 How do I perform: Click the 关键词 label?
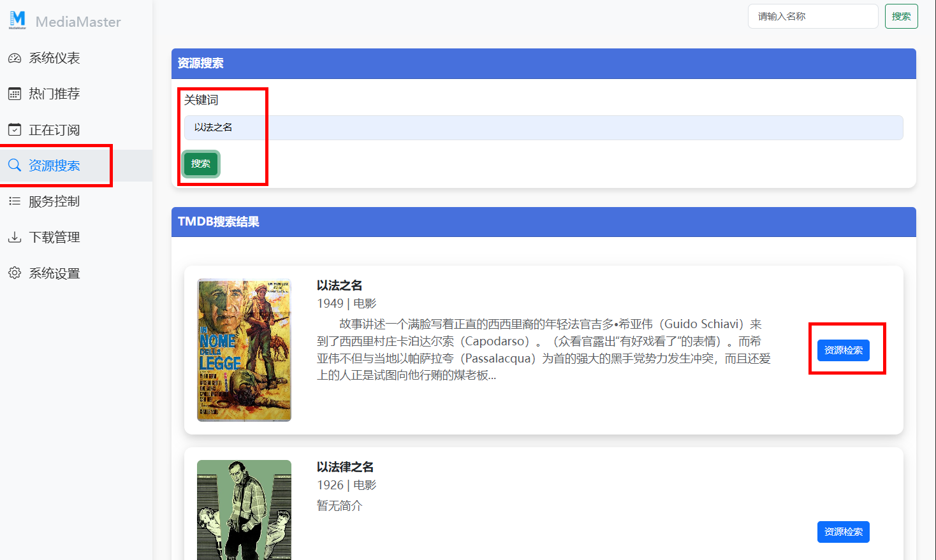(201, 100)
